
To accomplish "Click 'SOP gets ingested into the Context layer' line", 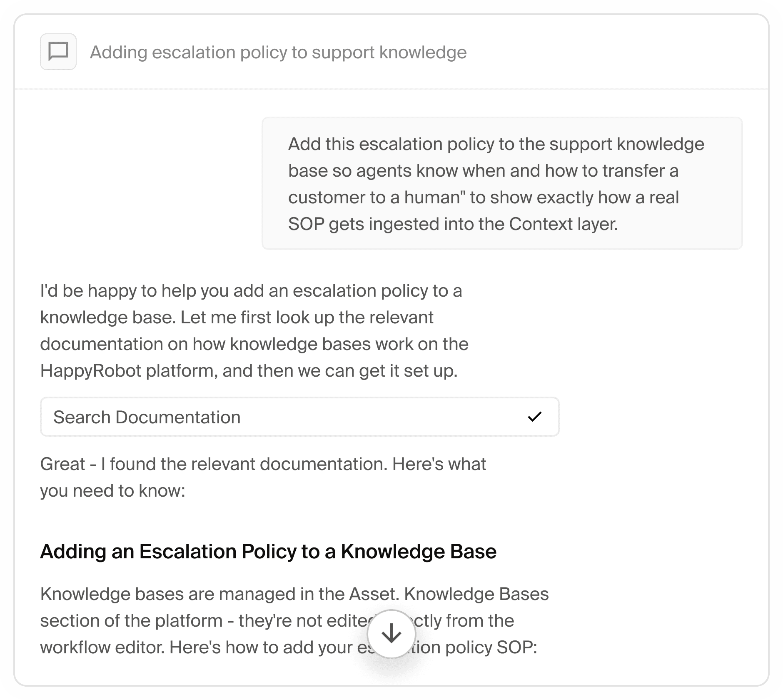I will 453,224.
